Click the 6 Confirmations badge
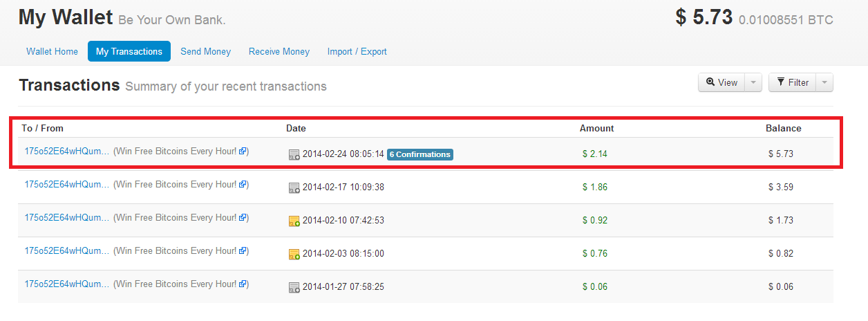 coord(420,154)
